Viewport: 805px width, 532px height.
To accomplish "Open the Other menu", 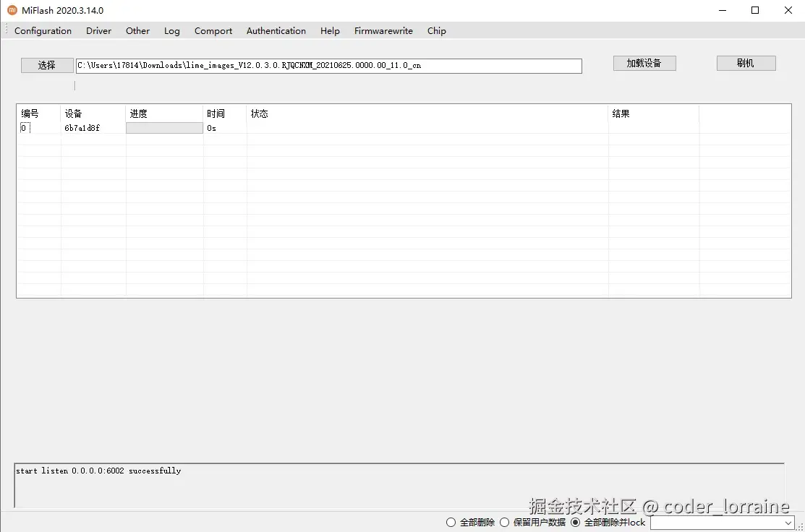I will coord(137,30).
